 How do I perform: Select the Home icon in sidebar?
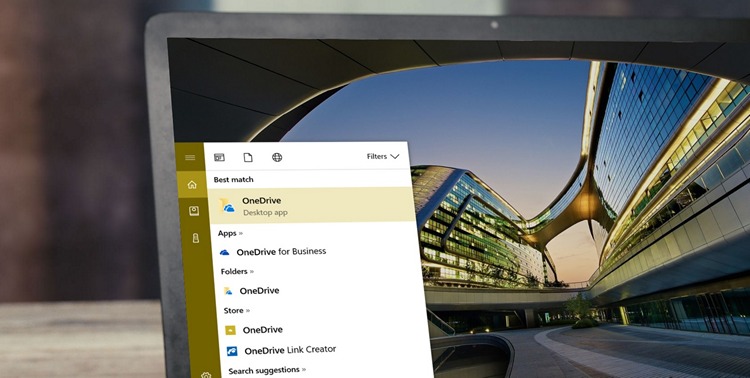tap(192, 185)
